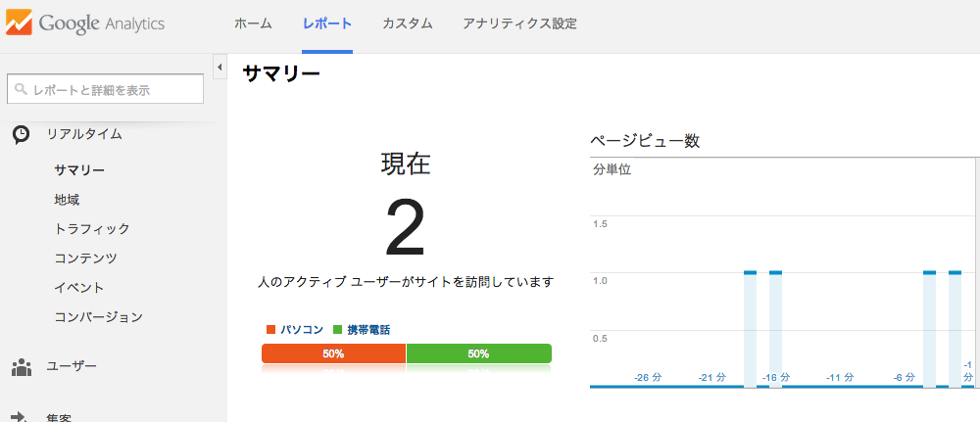
Task: Collapse the リアルタイム section
Action: 84,134
